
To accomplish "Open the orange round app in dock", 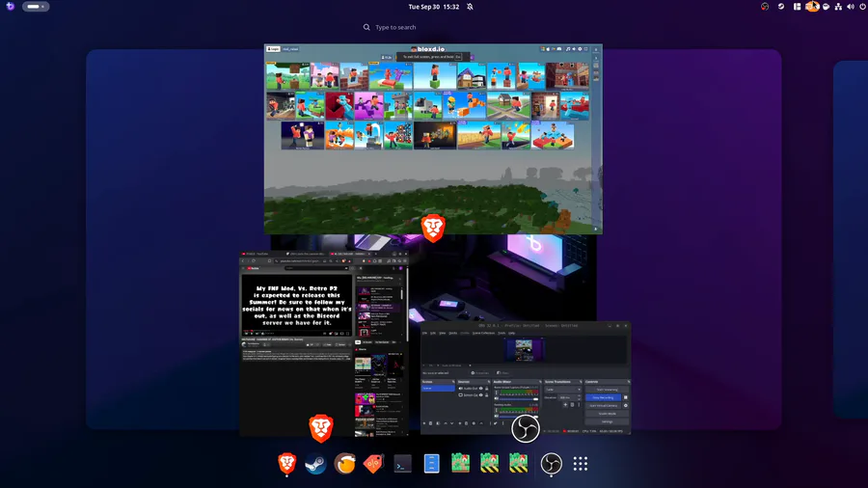I will 344,463.
